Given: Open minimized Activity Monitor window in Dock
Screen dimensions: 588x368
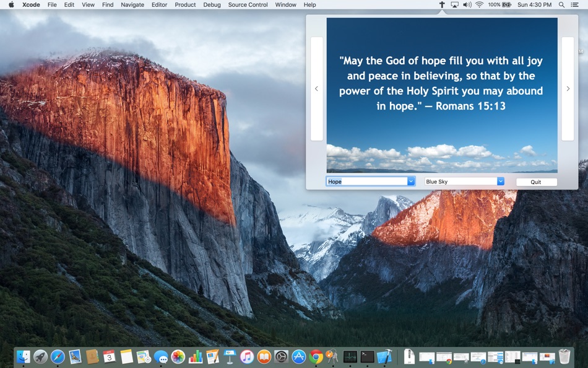Looking at the screenshot, I should 512,357.
